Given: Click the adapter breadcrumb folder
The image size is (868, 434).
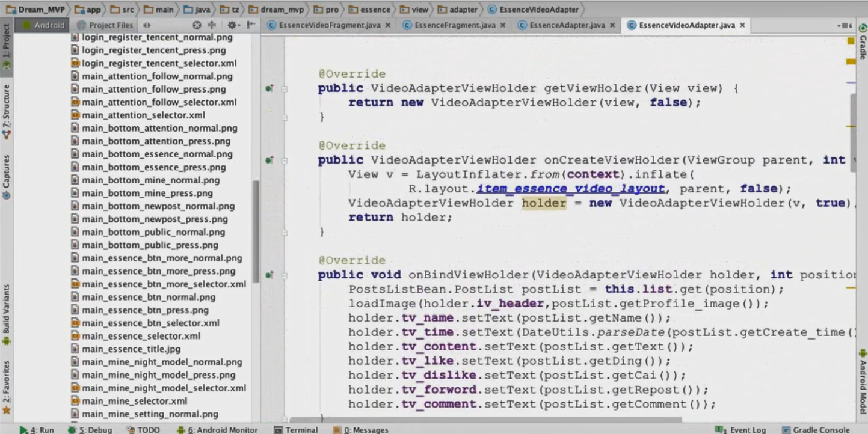Looking at the screenshot, I should point(458,9).
